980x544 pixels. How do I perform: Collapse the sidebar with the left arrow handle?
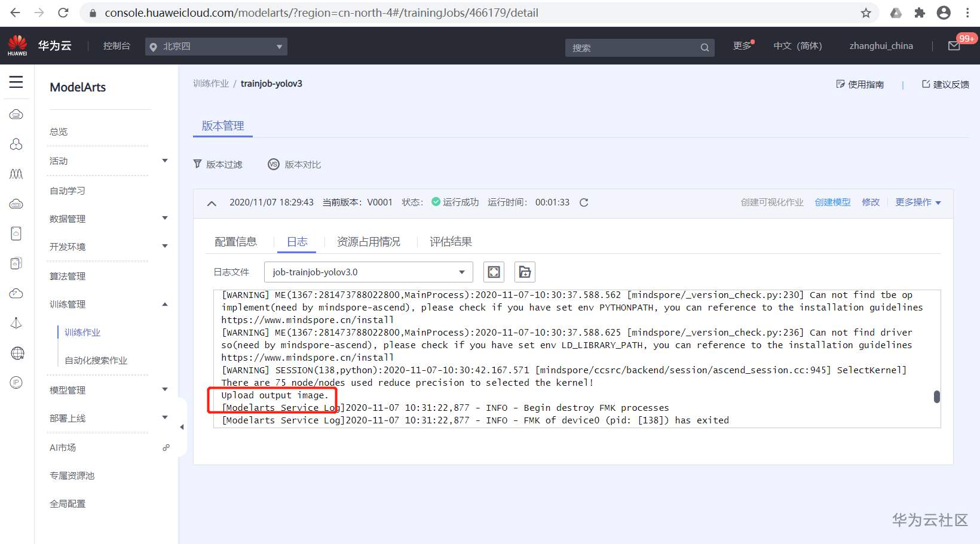point(182,427)
